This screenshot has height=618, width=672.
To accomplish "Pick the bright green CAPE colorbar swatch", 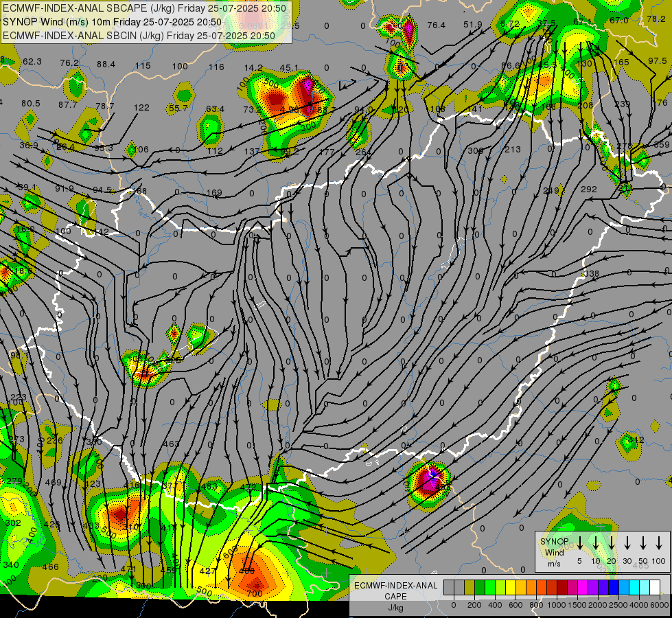I will pos(490,588).
